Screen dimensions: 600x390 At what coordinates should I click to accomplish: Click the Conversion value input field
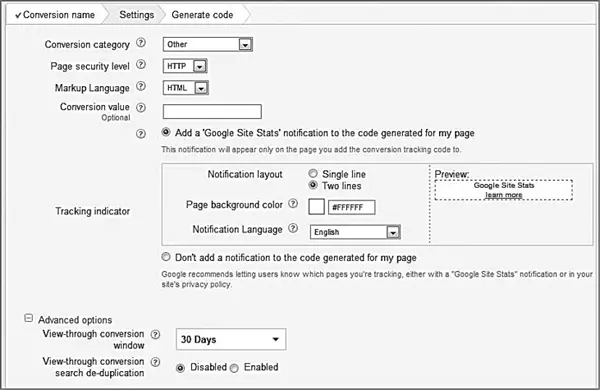212,112
